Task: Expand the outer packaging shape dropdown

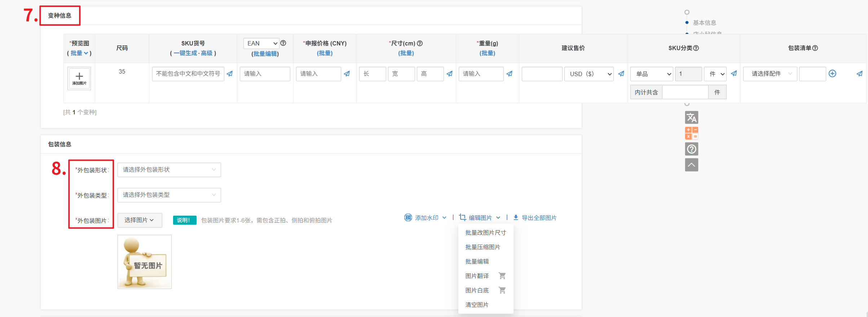Action: [x=169, y=169]
